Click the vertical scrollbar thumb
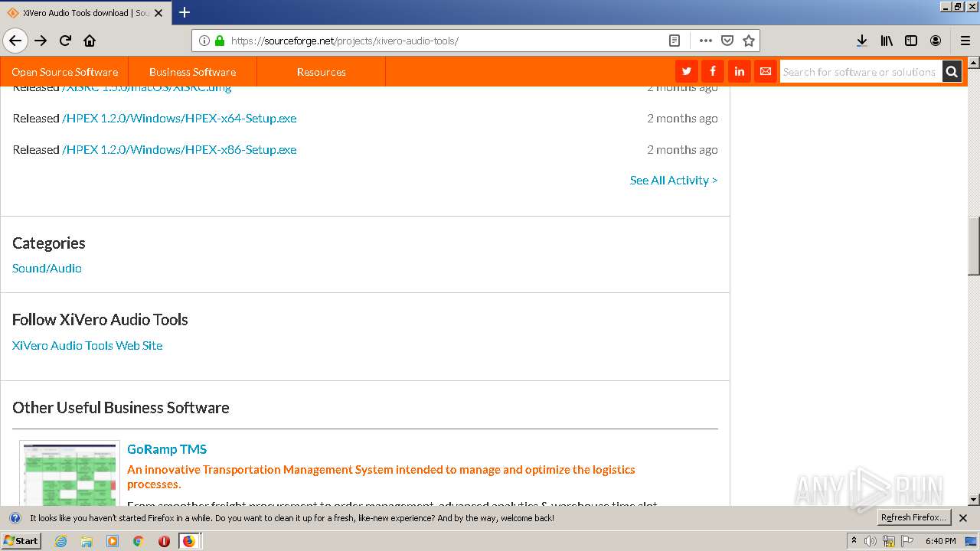The width and height of the screenshot is (980, 551). (974, 246)
